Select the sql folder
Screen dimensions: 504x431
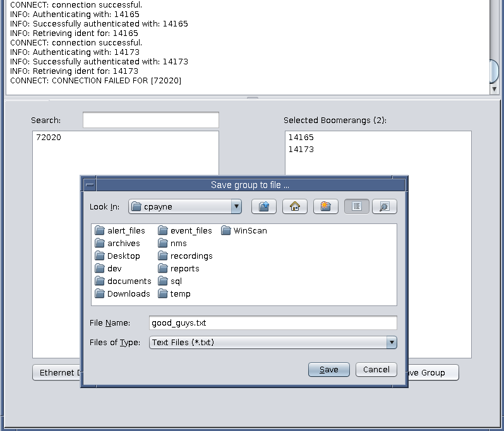(170, 281)
